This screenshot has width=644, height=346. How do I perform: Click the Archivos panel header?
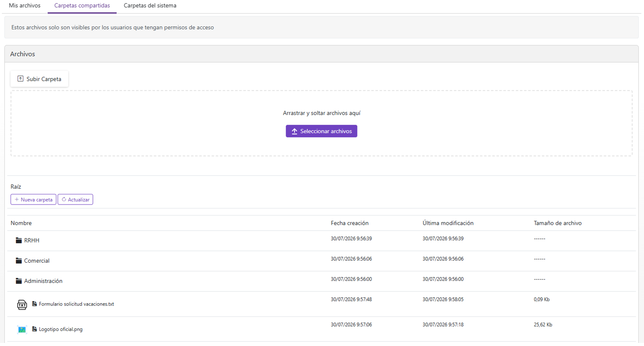click(x=321, y=54)
